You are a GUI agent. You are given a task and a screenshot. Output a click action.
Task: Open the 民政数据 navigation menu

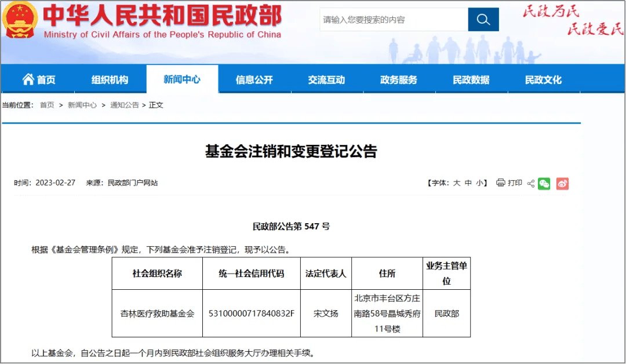[x=471, y=79]
